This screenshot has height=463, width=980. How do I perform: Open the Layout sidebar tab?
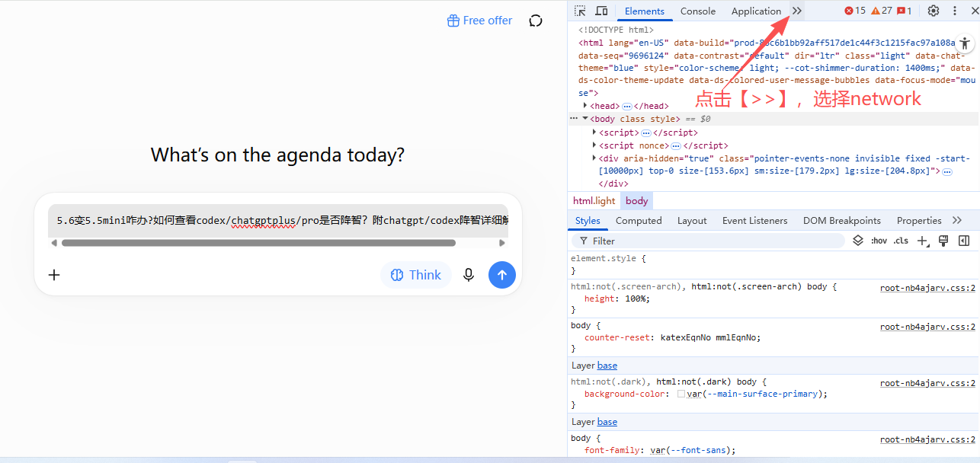click(692, 220)
